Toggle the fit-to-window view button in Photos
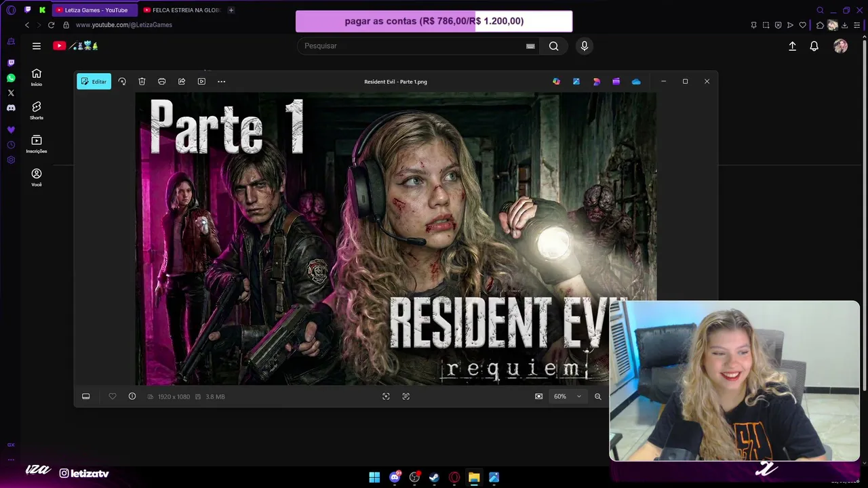 tap(386, 396)
